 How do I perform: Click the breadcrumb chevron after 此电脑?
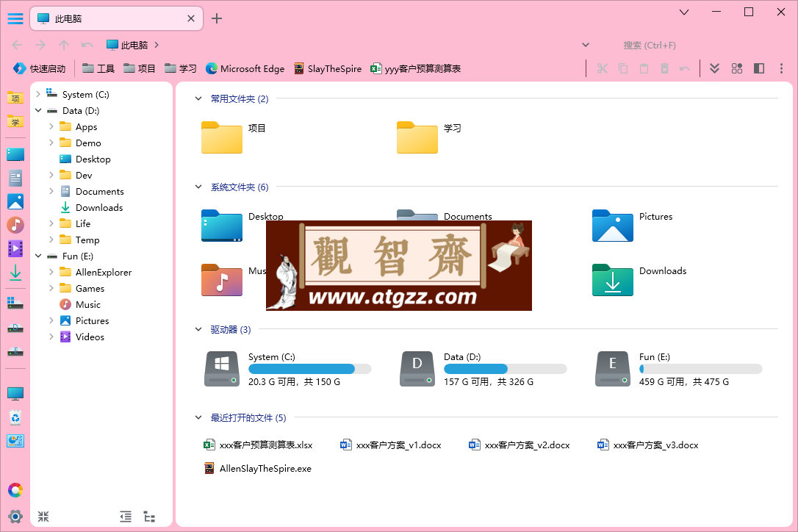157,46
